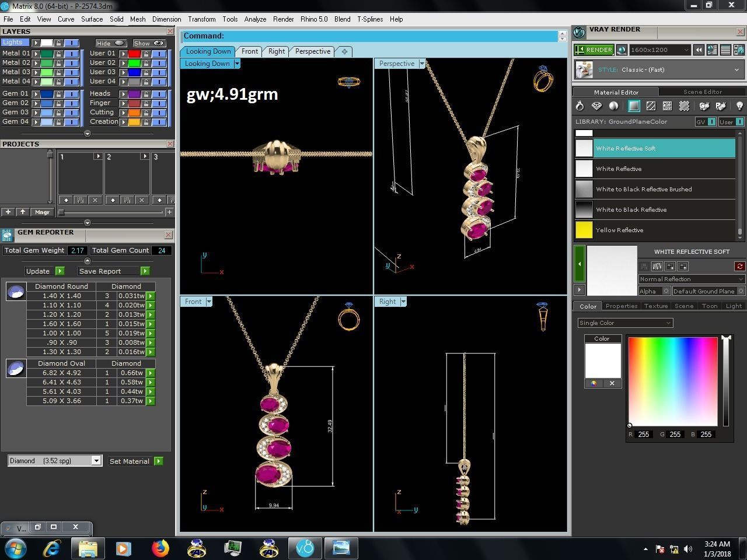Click the G material utility icon
Screen dimensions: 747x560
704,106
